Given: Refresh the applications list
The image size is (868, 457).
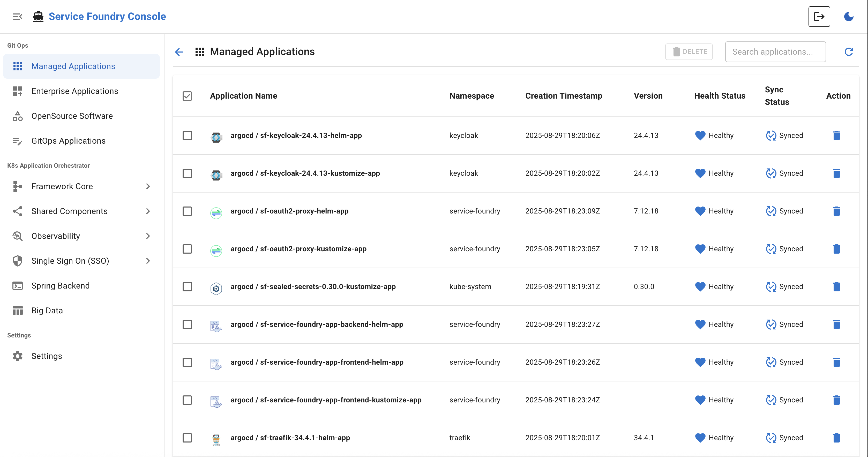Looking at the screenshot, I should [848, 51].
